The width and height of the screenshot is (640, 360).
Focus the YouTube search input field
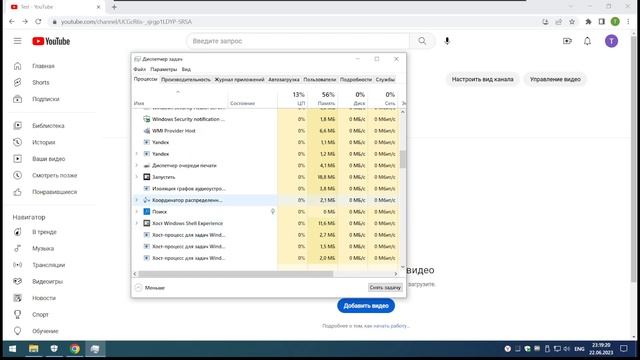[298, 41]
